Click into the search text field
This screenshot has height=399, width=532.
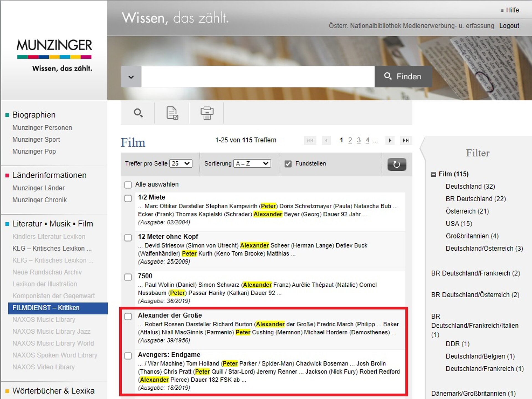(x=258, y=76)
